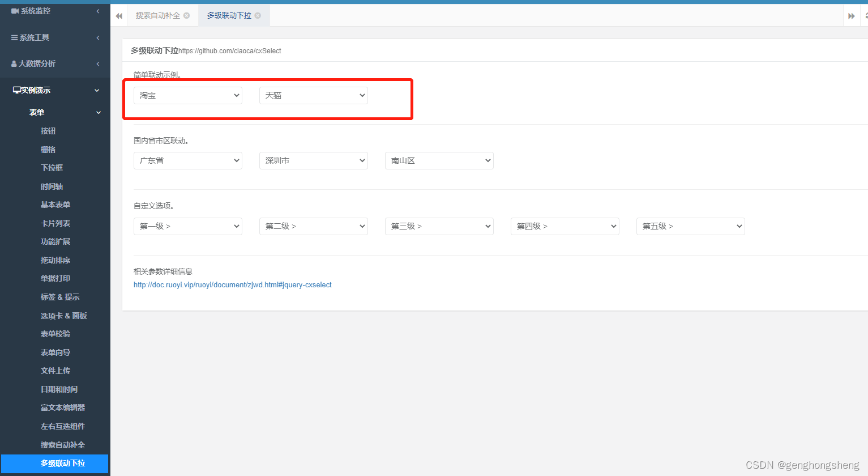Close the 多级联动下拉 tab

258,16
